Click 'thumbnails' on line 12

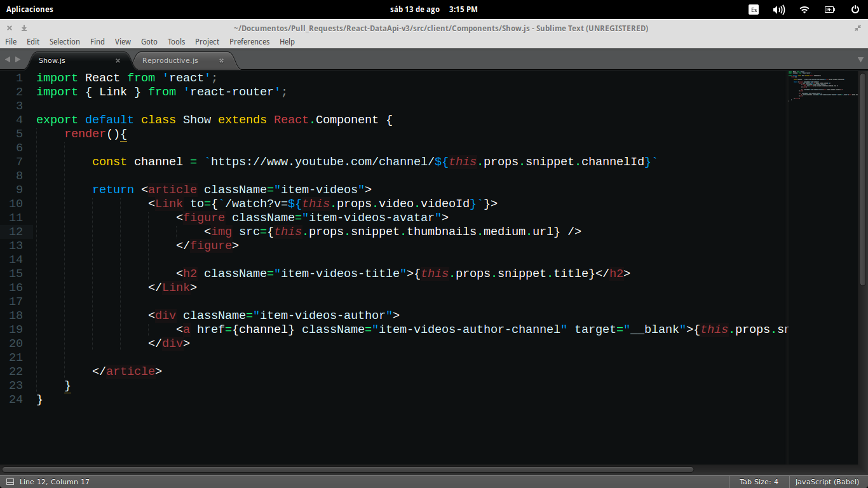(442, 231)
